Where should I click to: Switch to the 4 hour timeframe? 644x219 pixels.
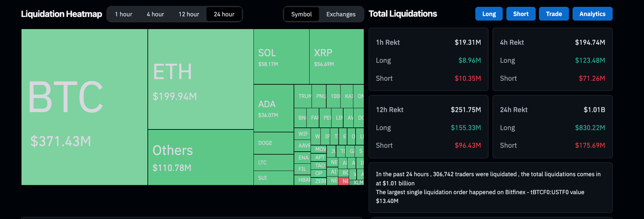(155, 14)
